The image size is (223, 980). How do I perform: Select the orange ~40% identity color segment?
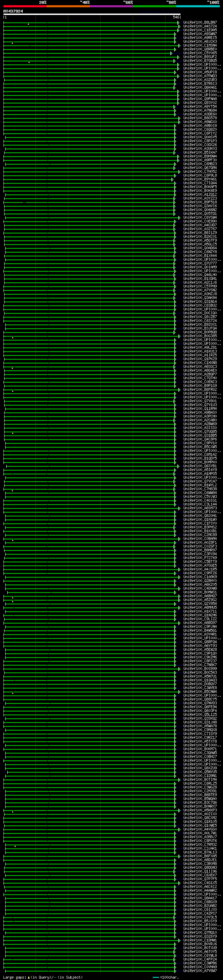(68, 7)
